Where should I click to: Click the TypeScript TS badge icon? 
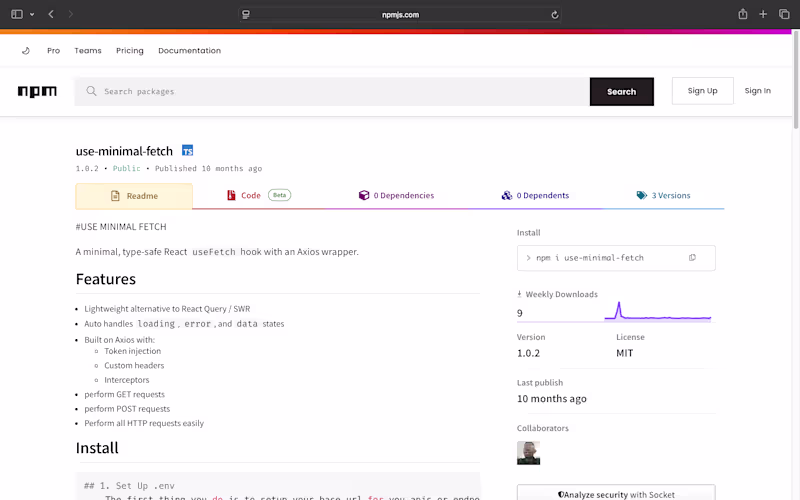tap(187, 151)
